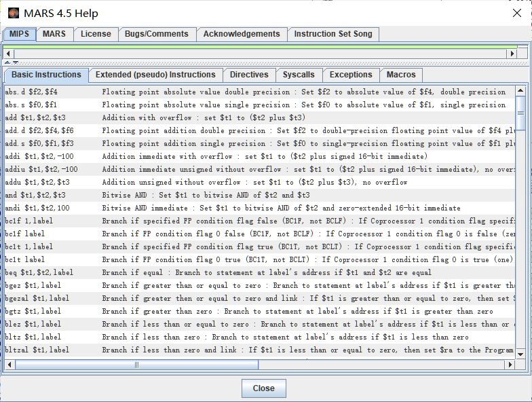Viewport: 532px width, 402px height.
Task: Select the 'bltzal $t1,label' row
Action: [260, 350]
